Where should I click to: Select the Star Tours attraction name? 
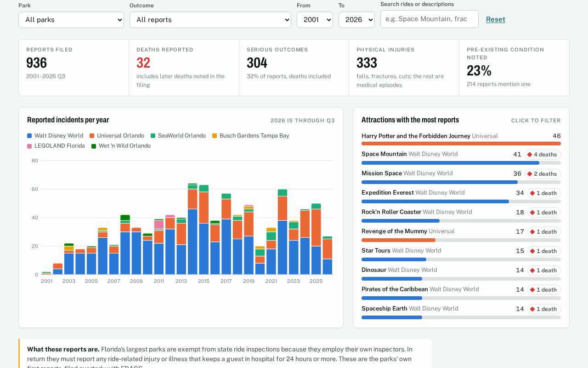[x=376, y=251]
